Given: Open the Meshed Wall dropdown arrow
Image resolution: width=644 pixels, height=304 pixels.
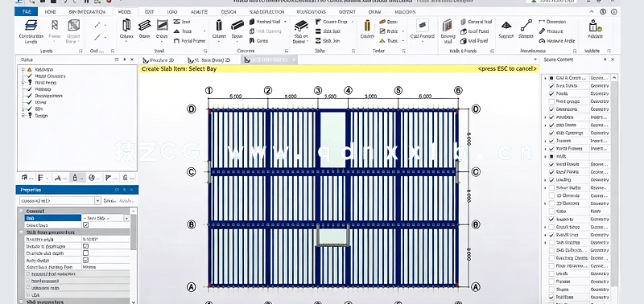Looking at the screenshot, I should pos(285,22).
